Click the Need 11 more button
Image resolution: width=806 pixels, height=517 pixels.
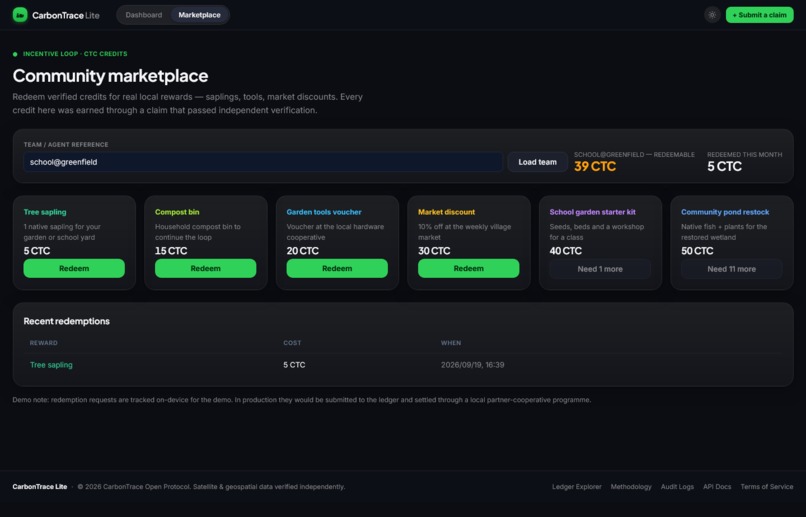(x=731, y=269)
